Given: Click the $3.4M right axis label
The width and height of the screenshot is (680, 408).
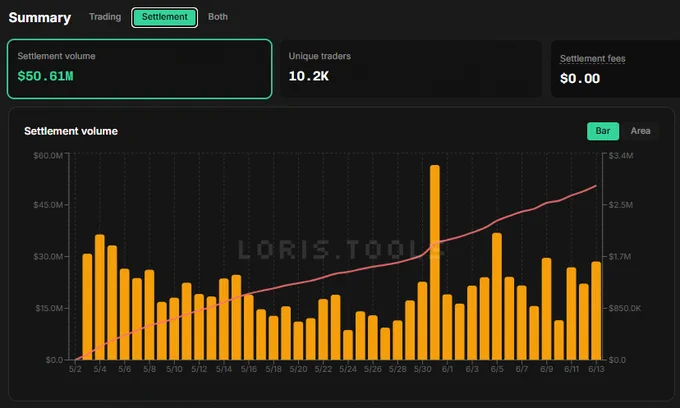Looking at the screenshot, I should coord(621,155).
